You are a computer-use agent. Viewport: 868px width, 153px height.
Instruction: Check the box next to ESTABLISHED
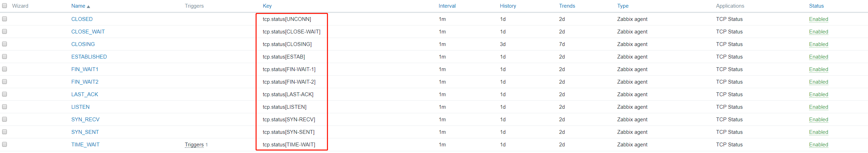(x=5, y=57)
